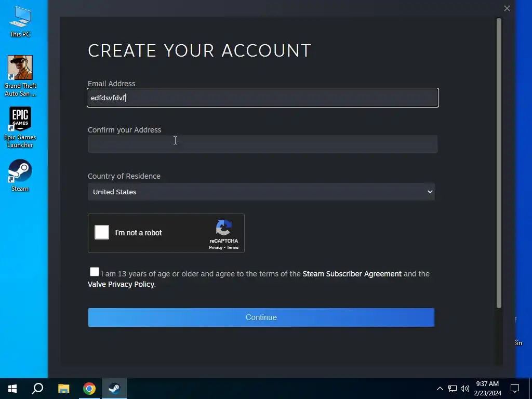Click reCAPTCHA logo icon
Viewport: 532px width, 399px height.
pos(224,228)
